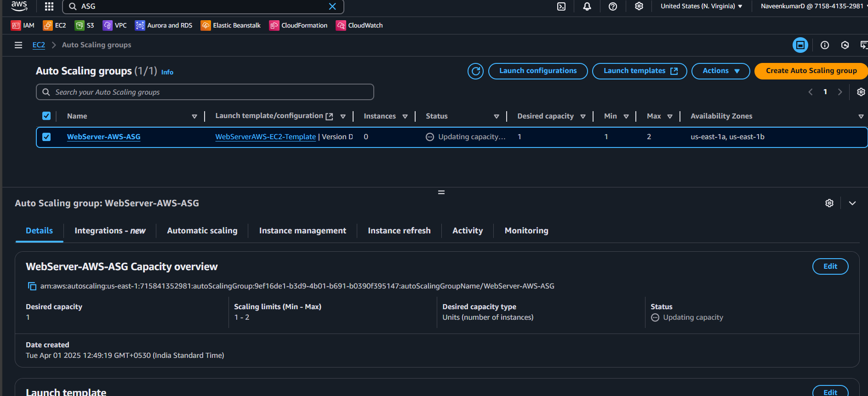Uncheck the WebServer-AWS-ASG row checkbox

[46, 137]
